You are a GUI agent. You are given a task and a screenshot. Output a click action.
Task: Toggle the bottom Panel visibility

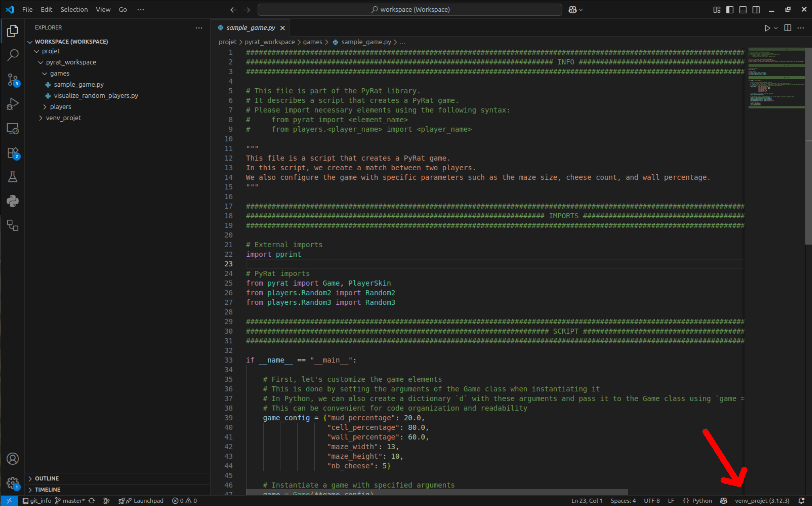742,10
